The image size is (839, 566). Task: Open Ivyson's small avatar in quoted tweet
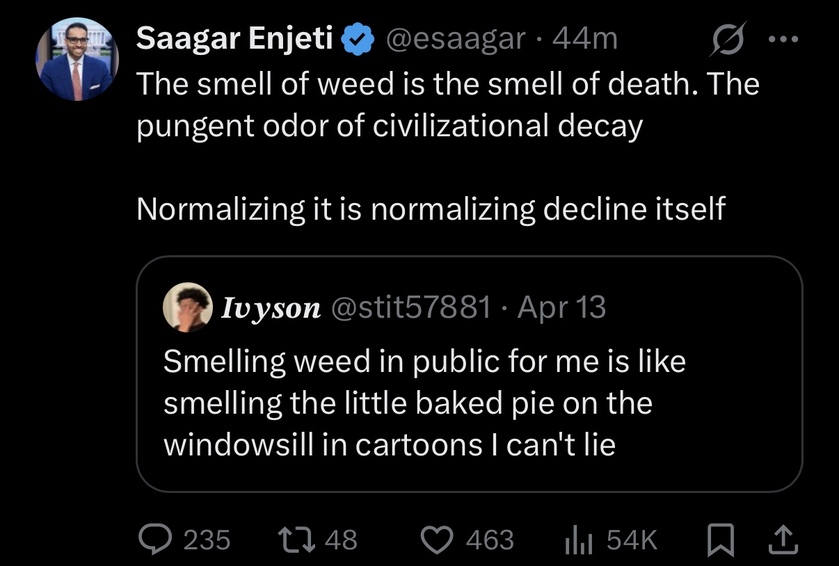click(x=189, y=306)
